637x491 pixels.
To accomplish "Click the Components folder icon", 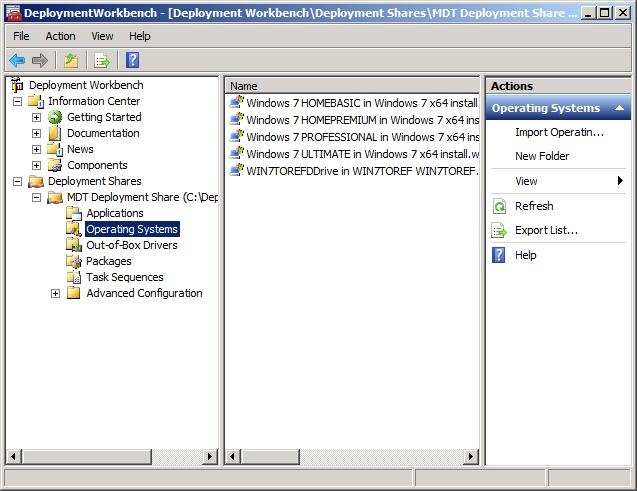I will [55, 165].
